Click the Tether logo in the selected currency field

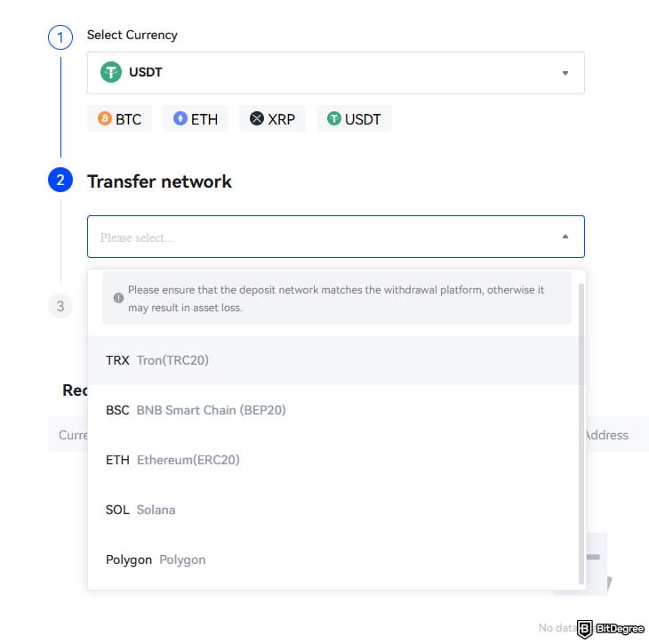tap(111, 72)
